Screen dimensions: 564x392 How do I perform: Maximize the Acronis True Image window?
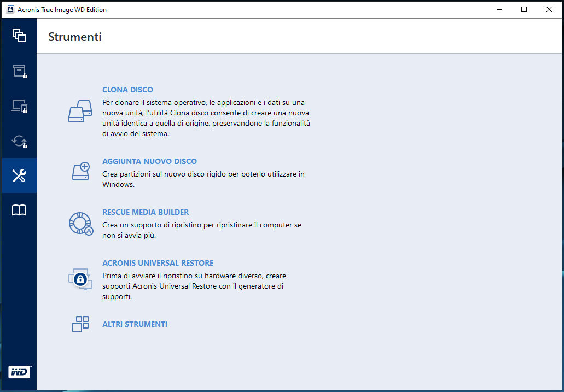click(x=524, y=9)
